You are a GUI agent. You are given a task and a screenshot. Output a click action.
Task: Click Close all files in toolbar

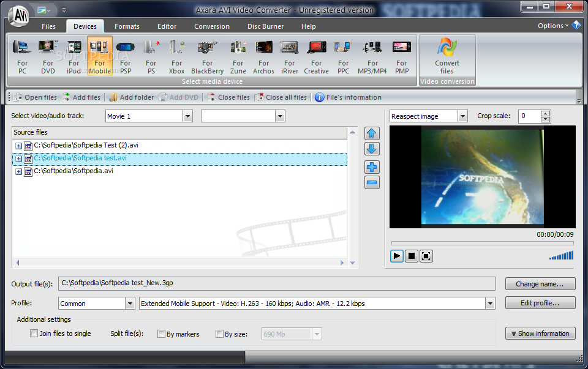[281, 97]
